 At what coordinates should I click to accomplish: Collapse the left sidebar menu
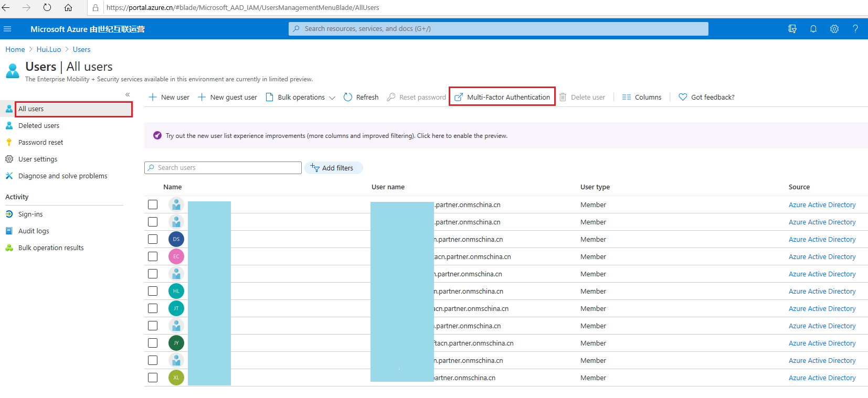pos(128,94)
